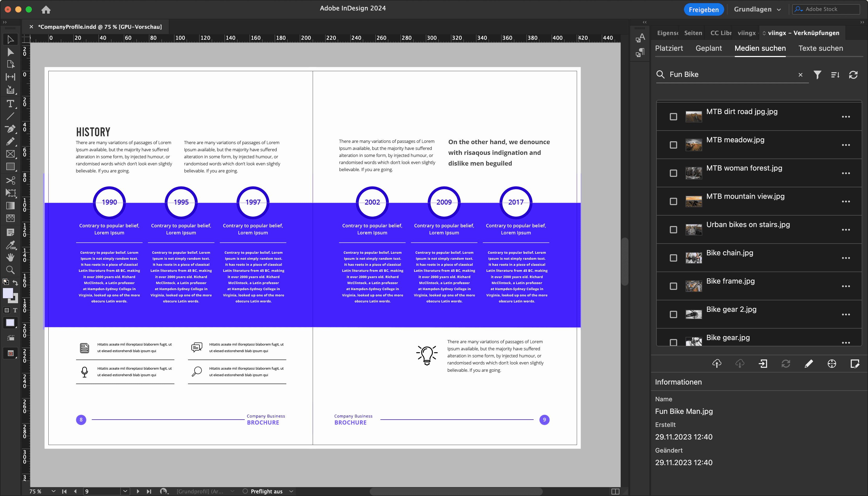
Task: Select the Type tool
Action: point(10,103)
